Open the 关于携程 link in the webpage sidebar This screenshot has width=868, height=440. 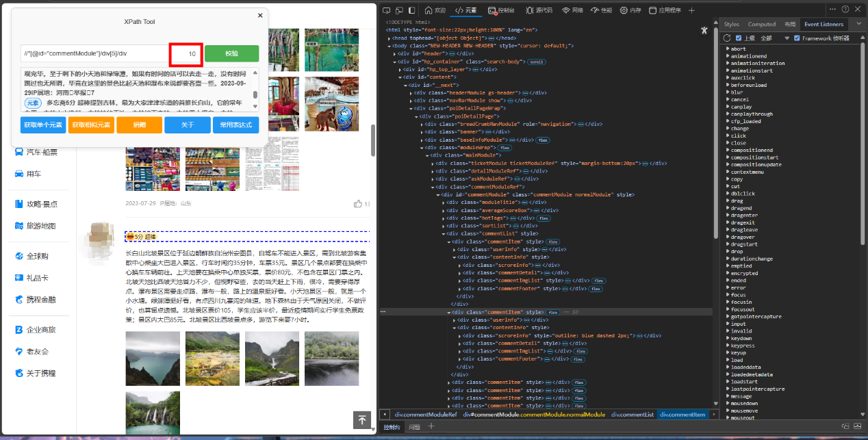pos(41,374)
